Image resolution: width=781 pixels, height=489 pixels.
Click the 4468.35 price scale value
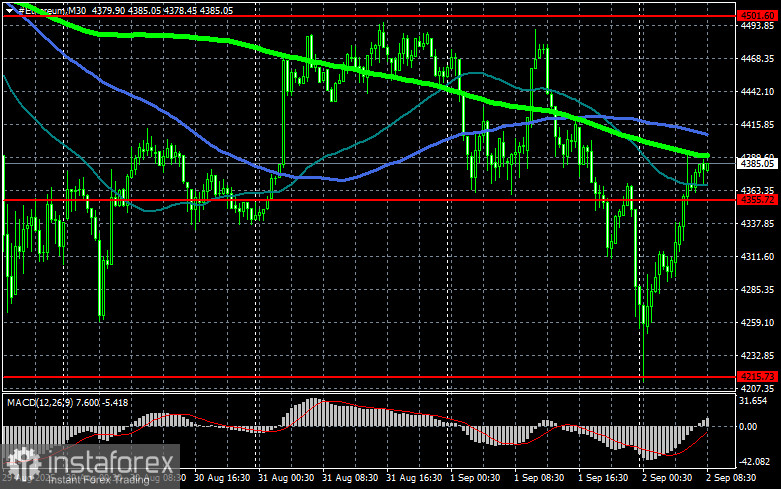coord(758,59)
